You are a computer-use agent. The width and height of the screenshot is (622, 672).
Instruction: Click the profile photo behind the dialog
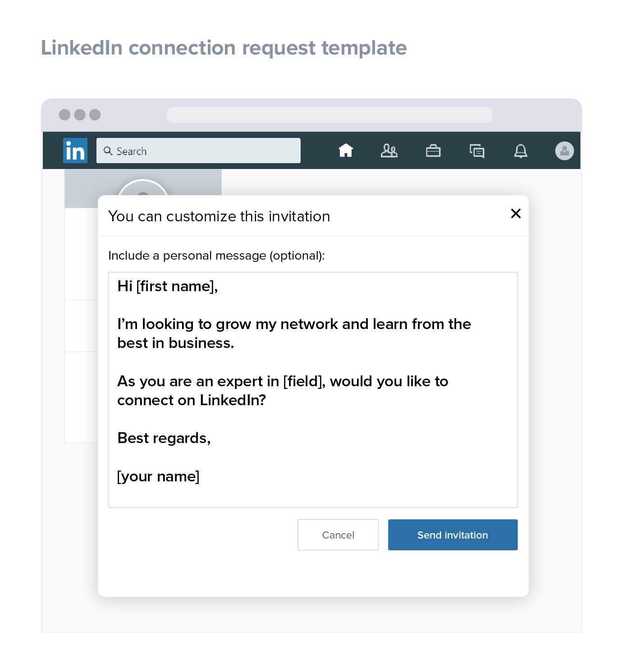pos(143,187)
